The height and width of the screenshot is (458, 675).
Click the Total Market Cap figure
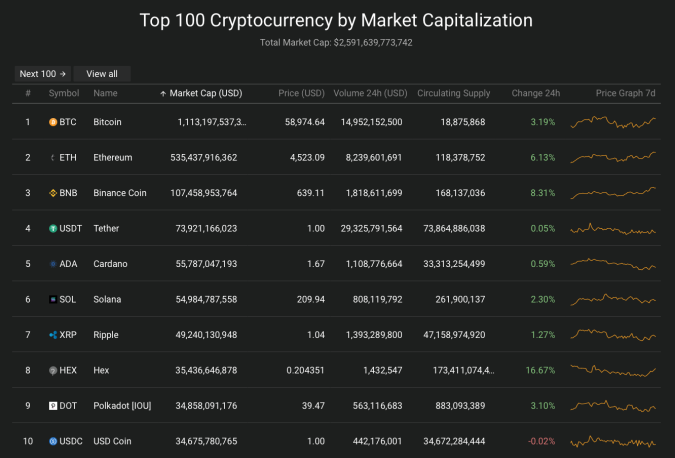(373, 43)
